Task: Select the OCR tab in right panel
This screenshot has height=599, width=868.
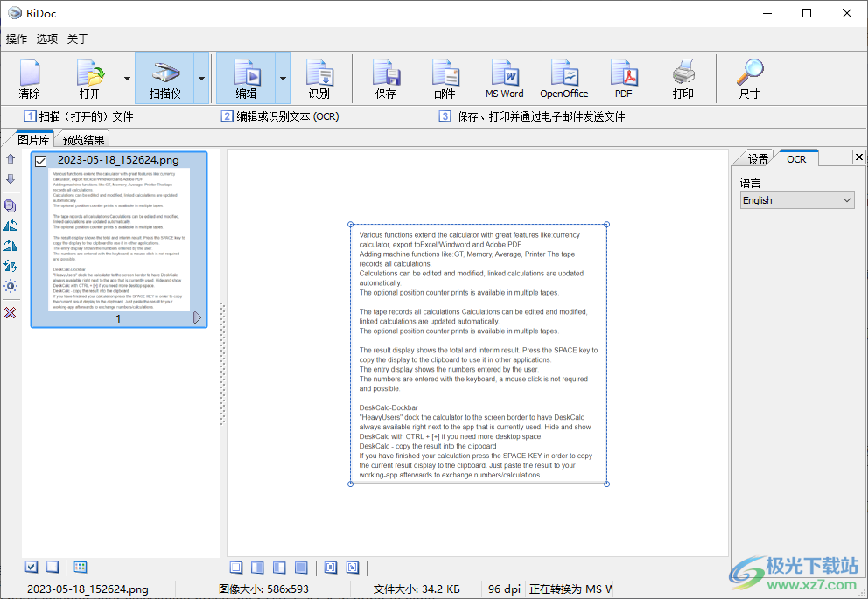Action: click(796, 159)
